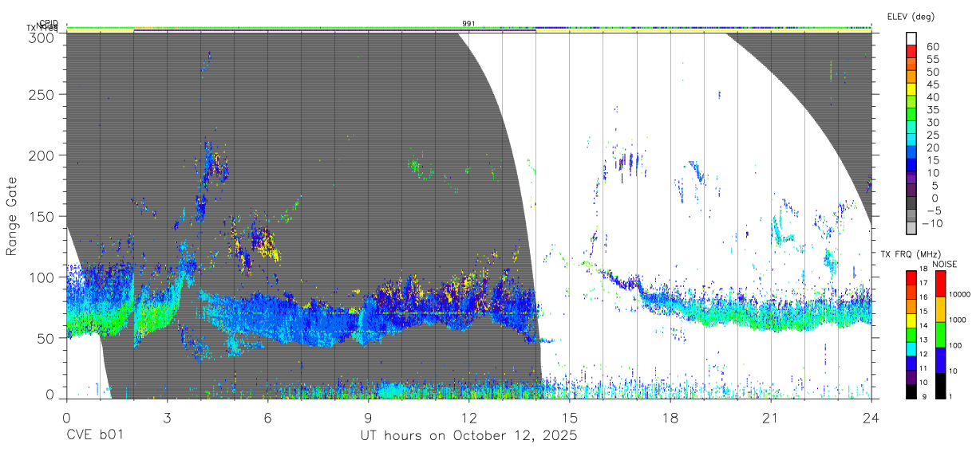Screen dimensions: 980x452
Task: Click the 24 tick on UT hours axis
Action: click(x=871, y=418)
